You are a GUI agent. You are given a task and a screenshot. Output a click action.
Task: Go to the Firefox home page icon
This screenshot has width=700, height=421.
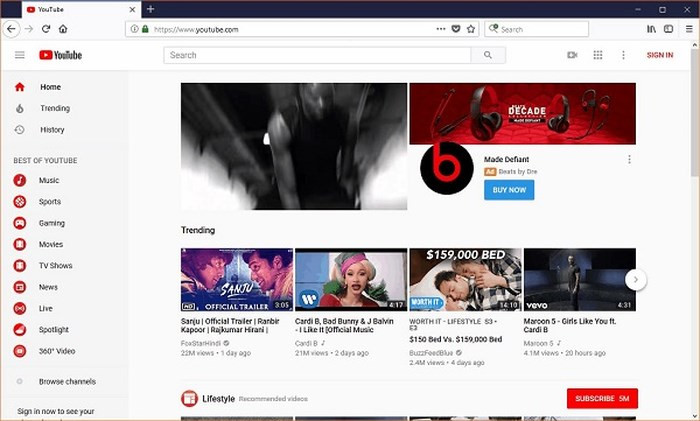63,29
